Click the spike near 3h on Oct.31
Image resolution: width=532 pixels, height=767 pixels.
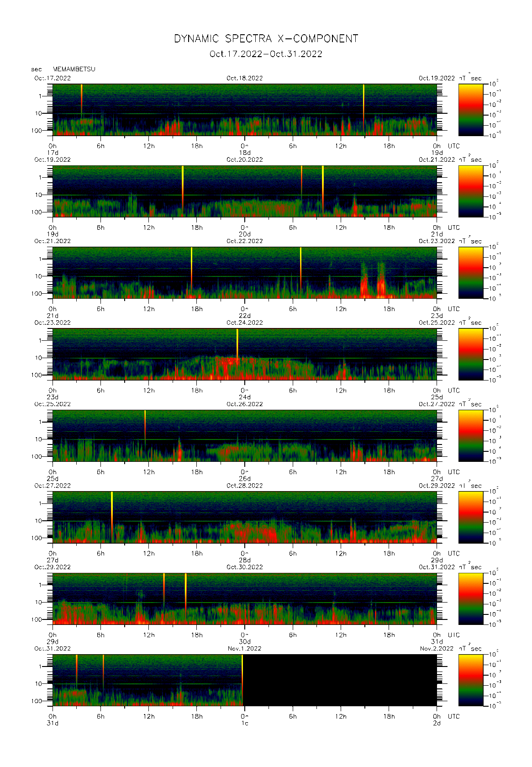pyautogui.click(x=77, y=671)
